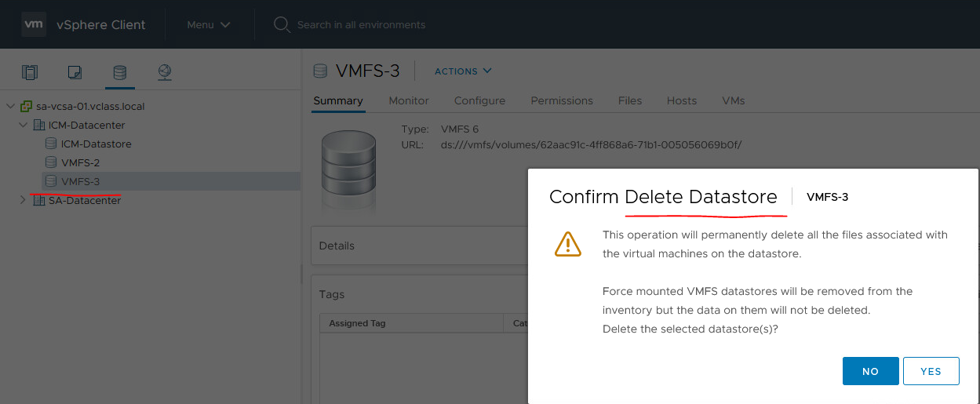Click the sa-vcsa-01 vCenter server icon
The height and width of the screenshot is (404, 980).
27,106
